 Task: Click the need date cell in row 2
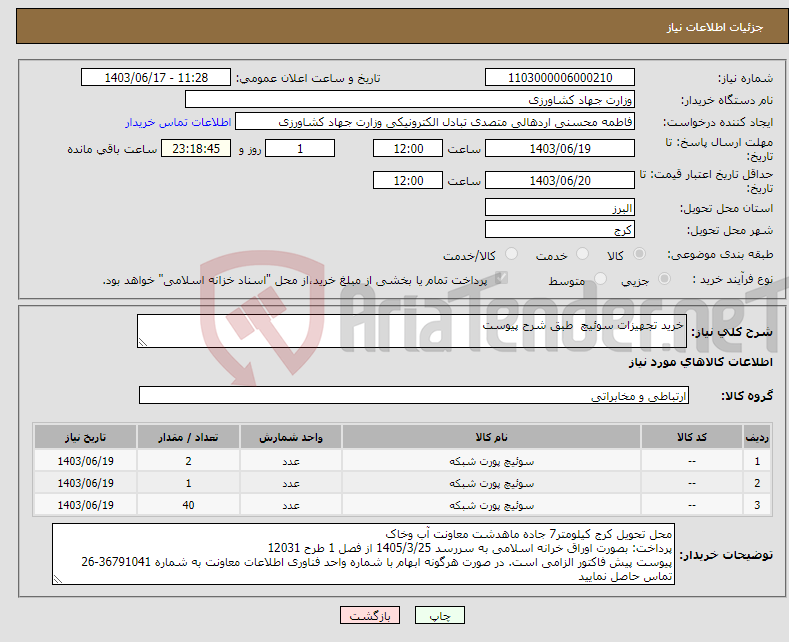[86, 483]
